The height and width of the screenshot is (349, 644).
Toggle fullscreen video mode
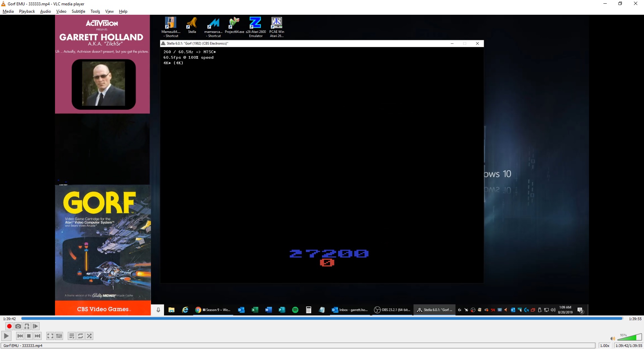50,336
